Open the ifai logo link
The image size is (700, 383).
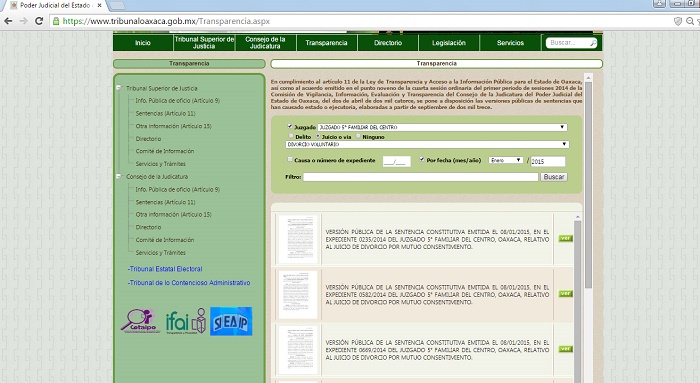point(186,321)
